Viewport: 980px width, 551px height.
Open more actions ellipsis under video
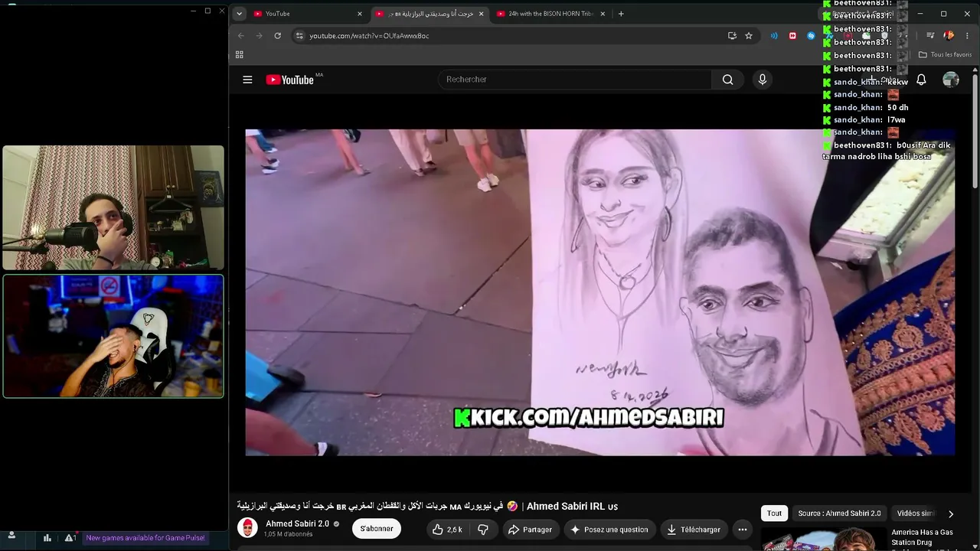[x=742, y=530]
